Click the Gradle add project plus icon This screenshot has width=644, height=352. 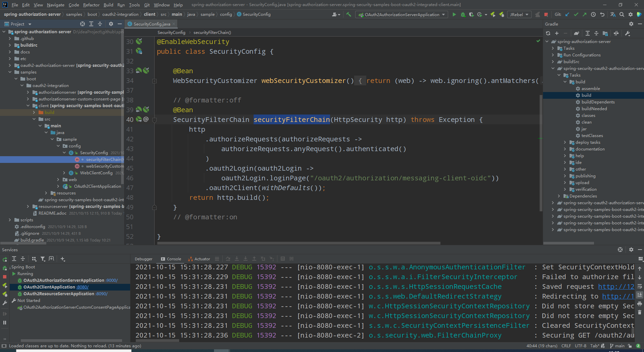coord(557,33)
